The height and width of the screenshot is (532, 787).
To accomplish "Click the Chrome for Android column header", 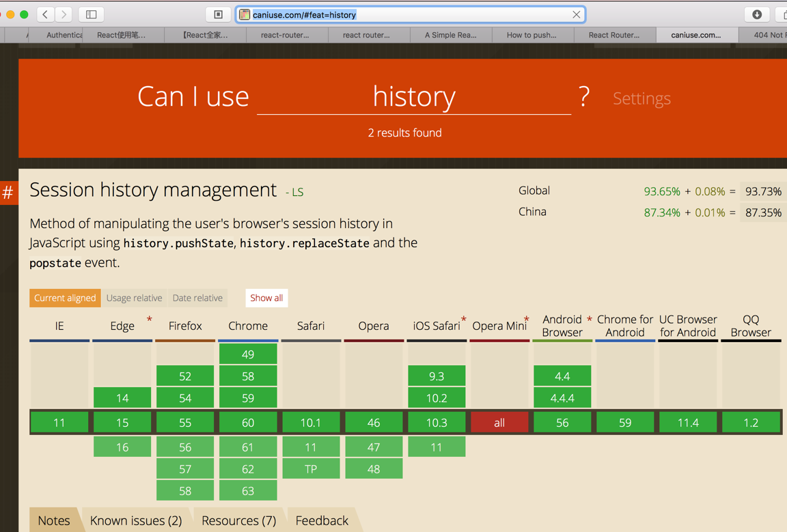I will click(625, 326).
